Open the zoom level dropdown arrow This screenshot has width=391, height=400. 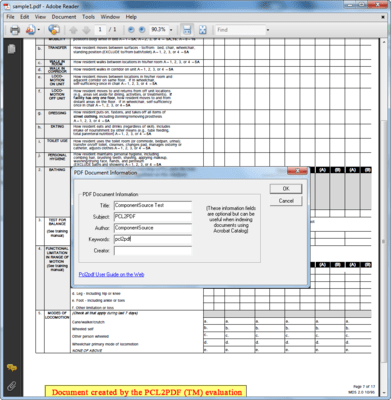pyautogui.click(x=171, y=30)
